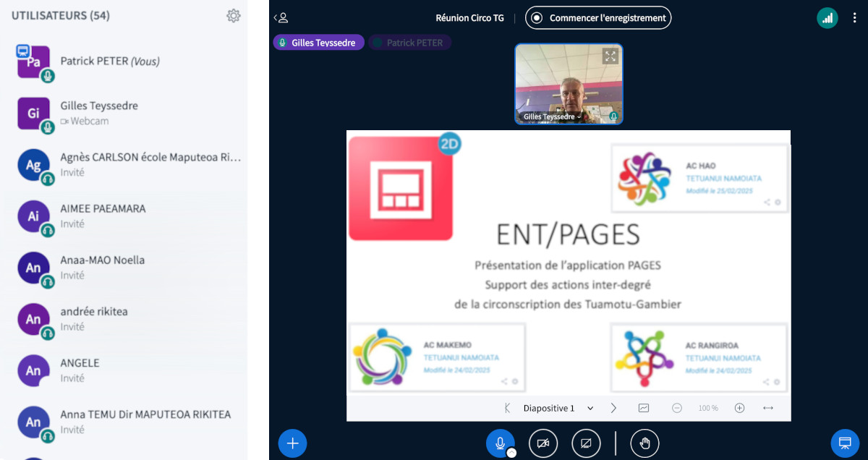The image size is (868, 460).
Task: Click the Gi avatar of Gilles Teyssedre
Action: 34,114
